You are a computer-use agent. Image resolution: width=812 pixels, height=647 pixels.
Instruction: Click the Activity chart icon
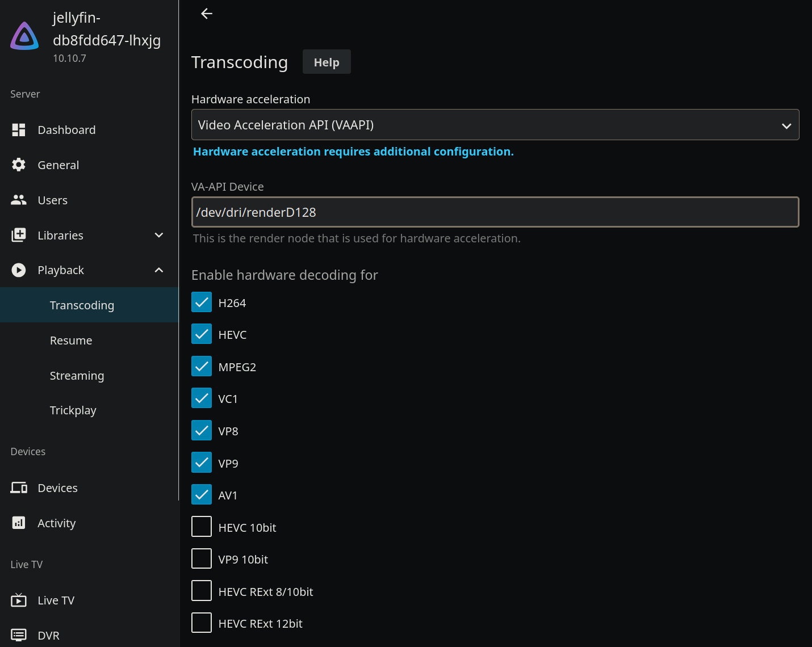19,523
